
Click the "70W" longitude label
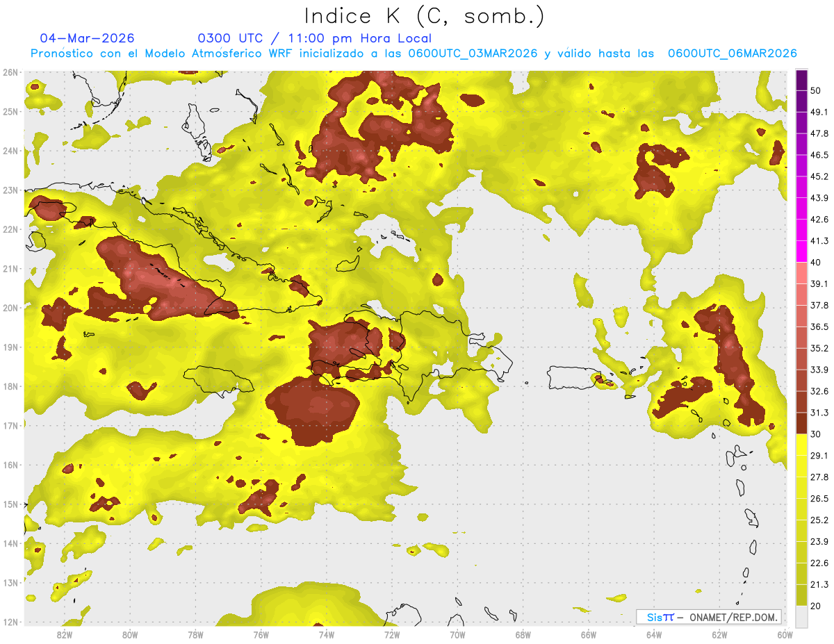[457, 634]
